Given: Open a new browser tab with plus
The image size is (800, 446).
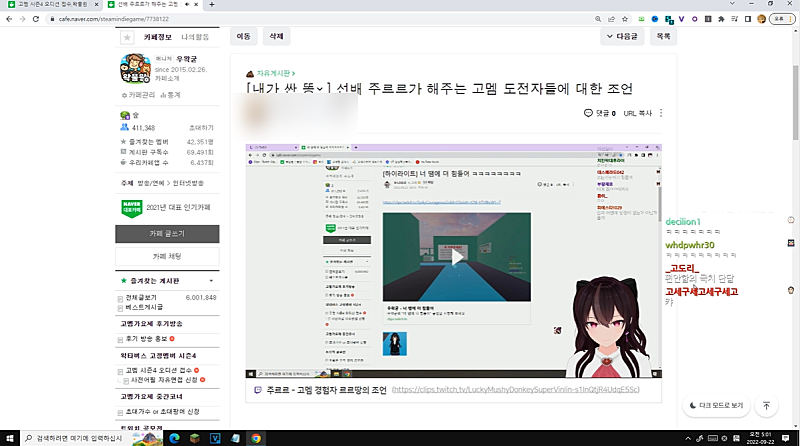Looking at the screenshot, I should 212,4.
